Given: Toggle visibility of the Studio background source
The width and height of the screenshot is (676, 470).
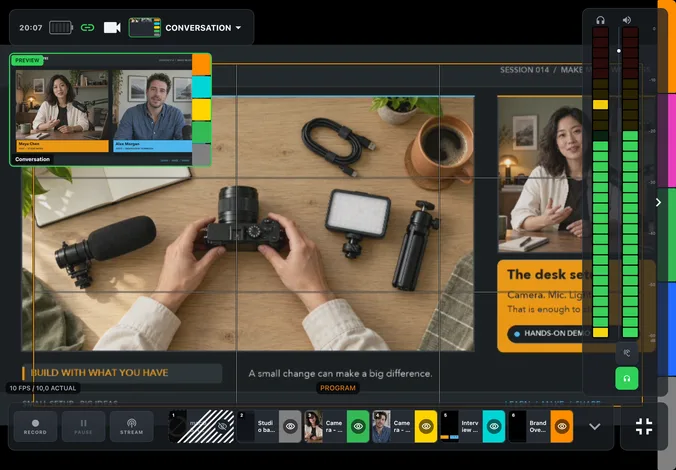Looking at the screenshot, I should (x=290, y=426).
